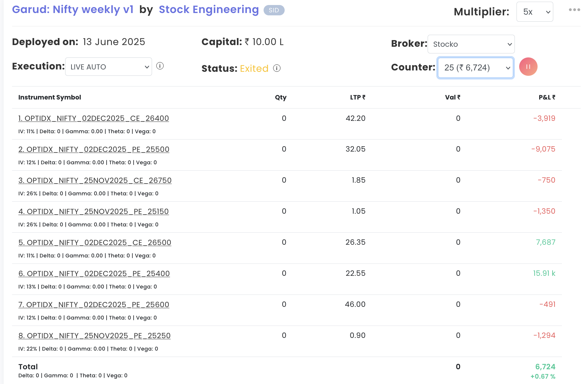The width and height of the screenshot is (588, 384).
Task: Open the Multiplier 5x dropdown
Action: [535, 12]
